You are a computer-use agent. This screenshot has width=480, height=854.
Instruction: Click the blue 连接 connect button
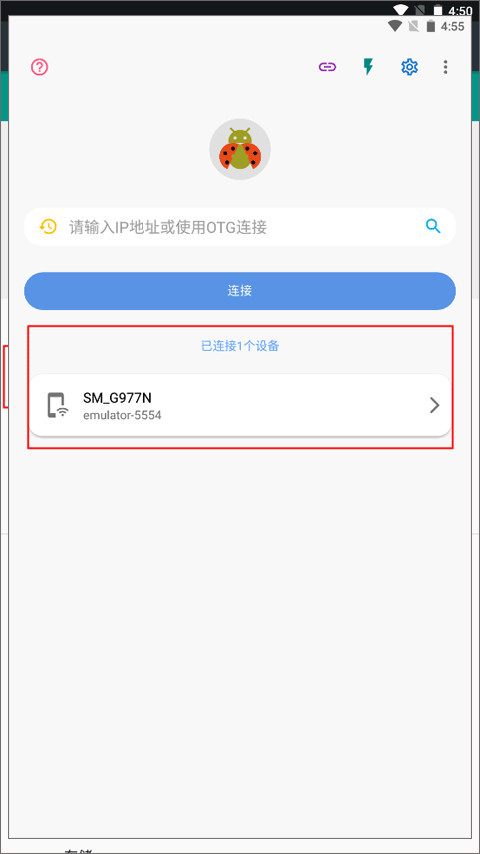pyautogui.click(x=240, y=291)
